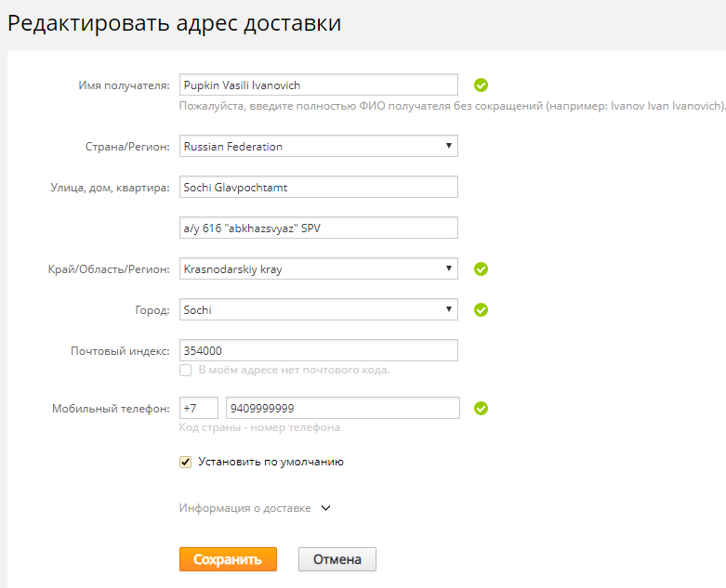Click the +7 country code field

point(199,408)
